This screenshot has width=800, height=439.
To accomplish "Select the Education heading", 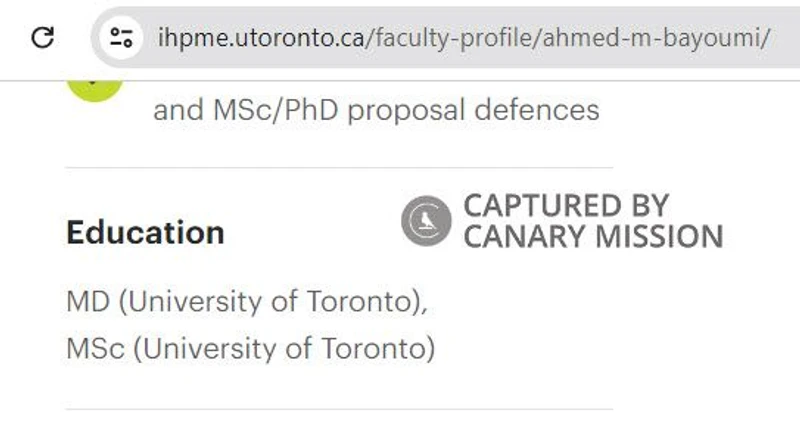I will [145, 233].
